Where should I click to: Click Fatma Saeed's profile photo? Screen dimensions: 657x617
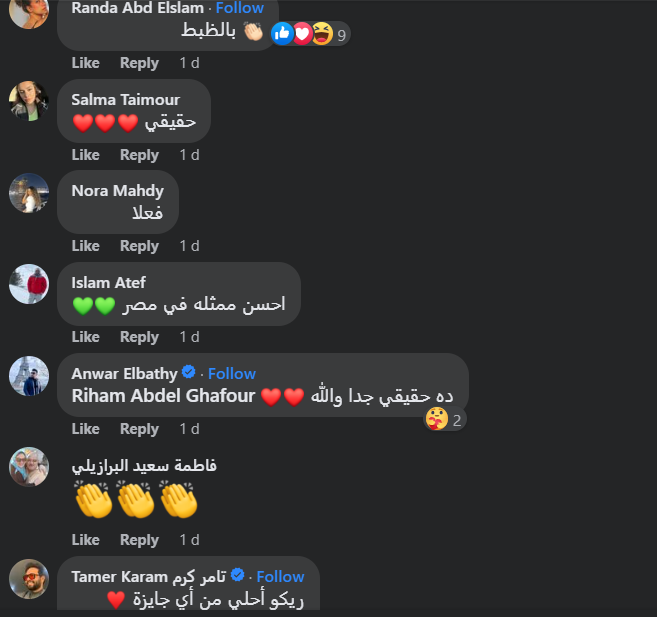click(x=29, y=467)
